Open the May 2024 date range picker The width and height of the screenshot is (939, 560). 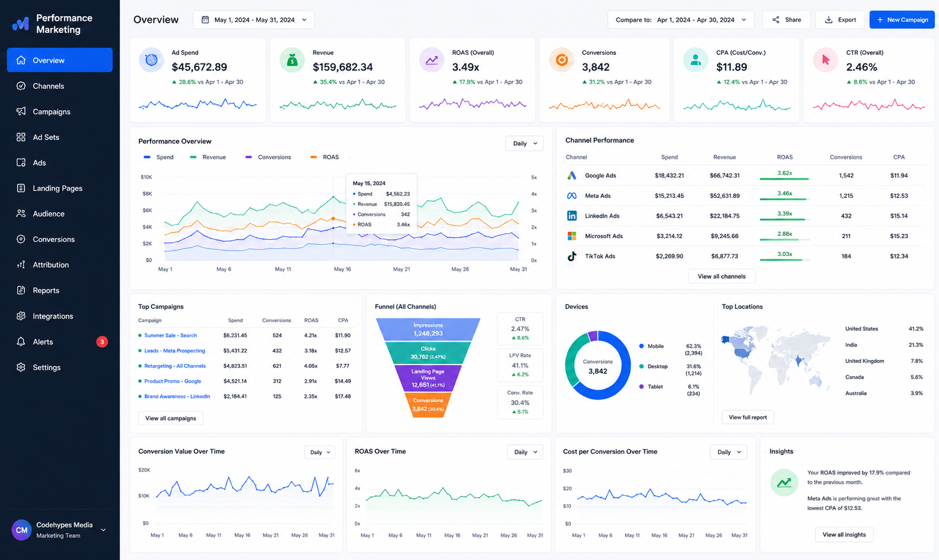254,20
